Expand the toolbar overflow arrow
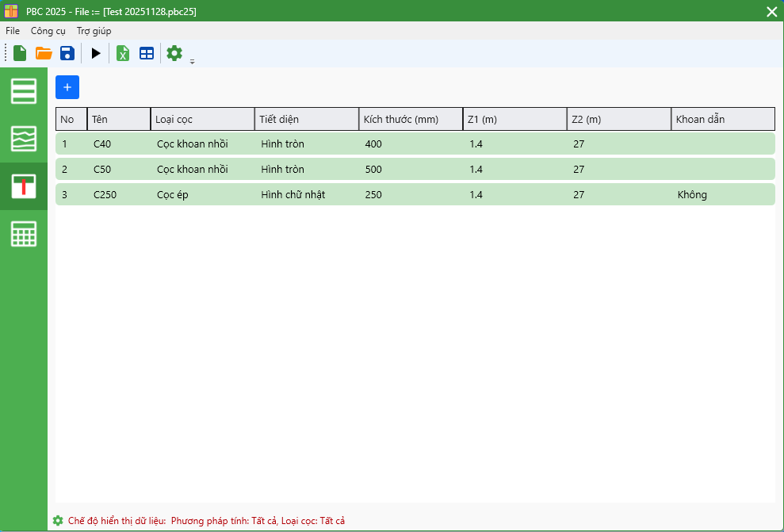784x532 pixels. coord(192,61)
